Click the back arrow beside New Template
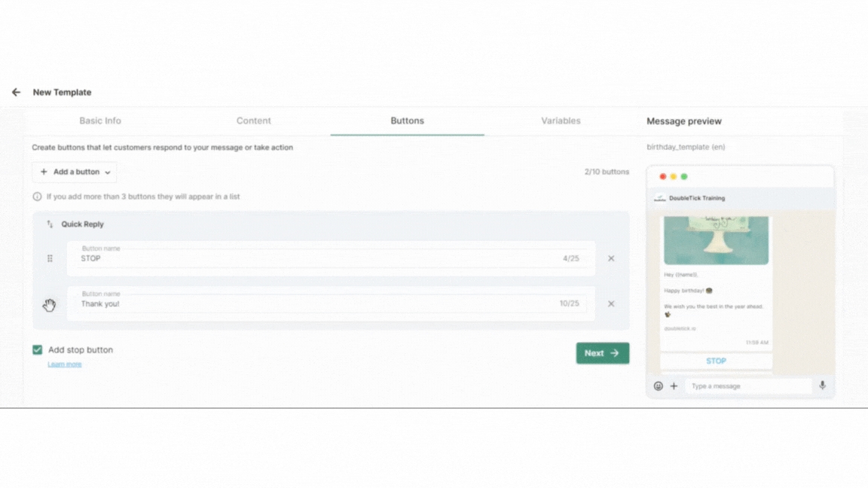 tap(16, 92)
